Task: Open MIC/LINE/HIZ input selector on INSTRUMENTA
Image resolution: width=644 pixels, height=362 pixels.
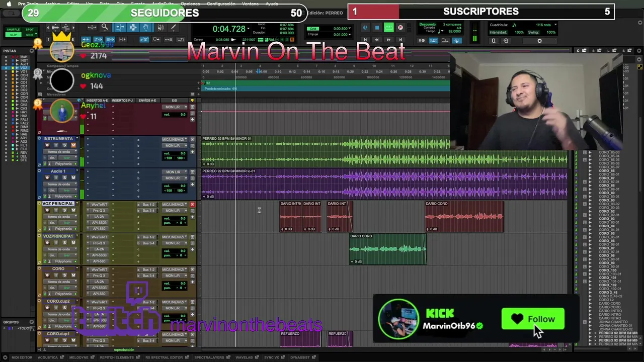Action: coord(175,139)
